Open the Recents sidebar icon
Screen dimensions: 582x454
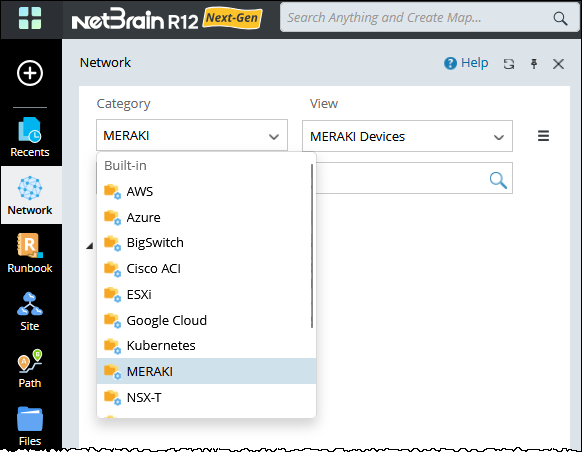[x=30, y=137]
